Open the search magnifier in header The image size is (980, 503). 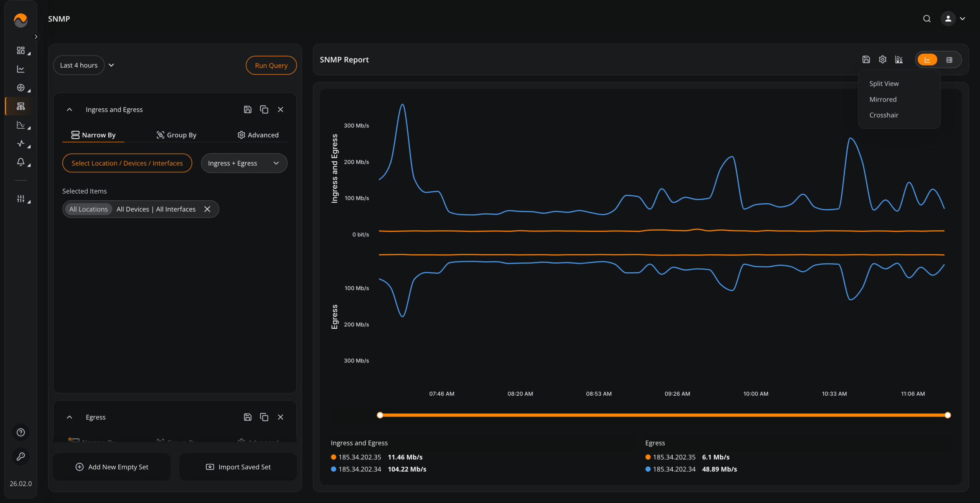point(927,19)
